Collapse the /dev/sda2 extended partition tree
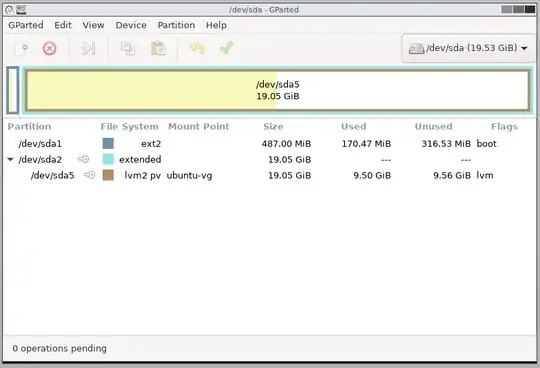The height and width of the screenshot is (368, 540). pos(10,159)
